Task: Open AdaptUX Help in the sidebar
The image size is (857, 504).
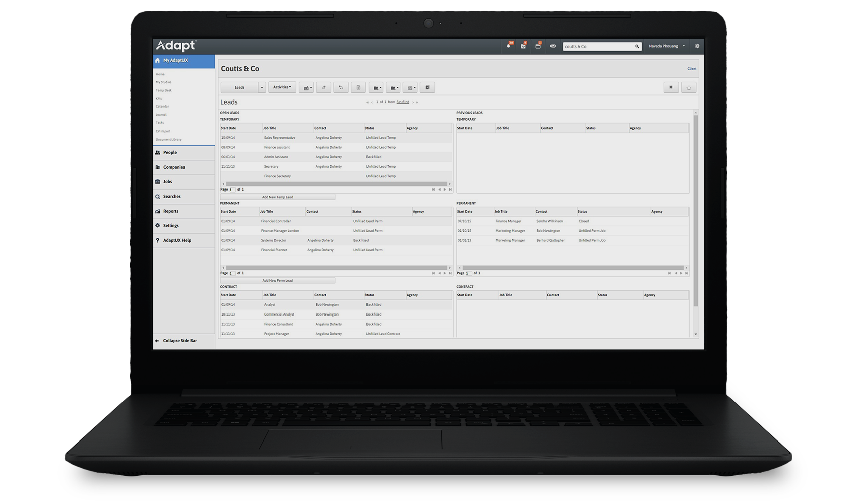Action: pyautogui.click(x=184, y=240)
